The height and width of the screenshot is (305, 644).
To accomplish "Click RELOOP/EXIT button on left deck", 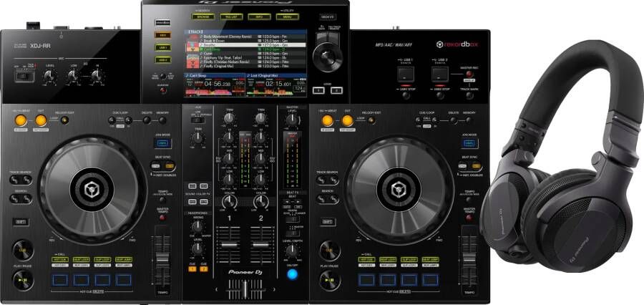I will [64, 120].
